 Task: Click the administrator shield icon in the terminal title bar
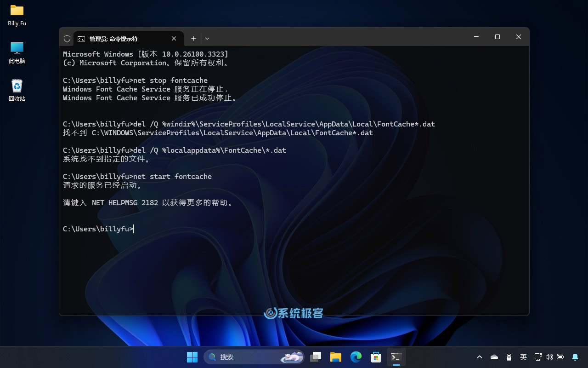coord(67,39)
